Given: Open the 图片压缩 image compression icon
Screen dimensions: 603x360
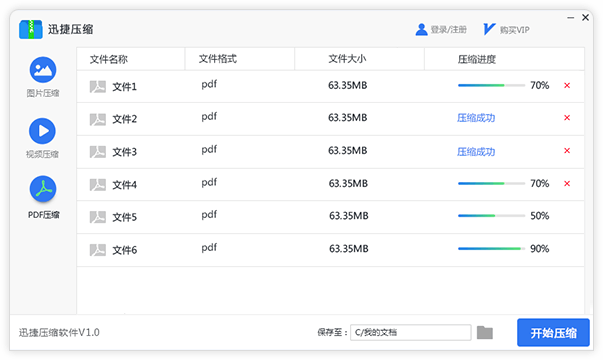Looking at the screenshot, I should 43,70.
